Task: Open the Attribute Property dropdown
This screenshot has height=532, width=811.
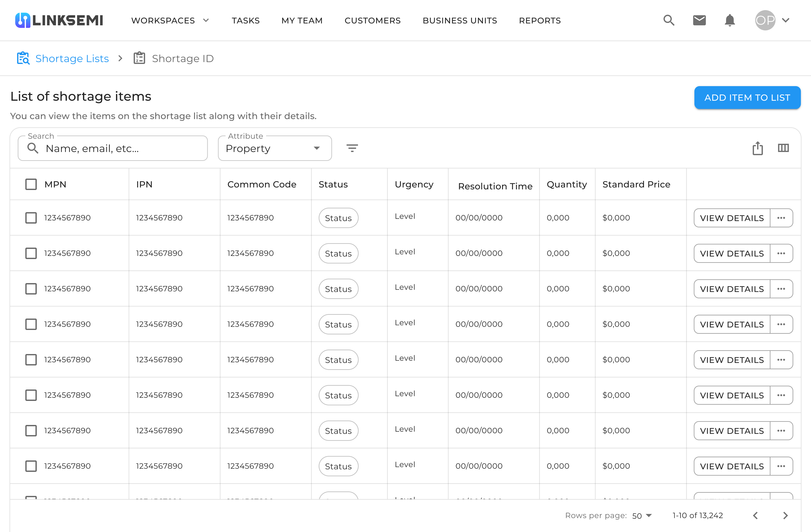Action: pyautogui.click(x=275, y=148)
